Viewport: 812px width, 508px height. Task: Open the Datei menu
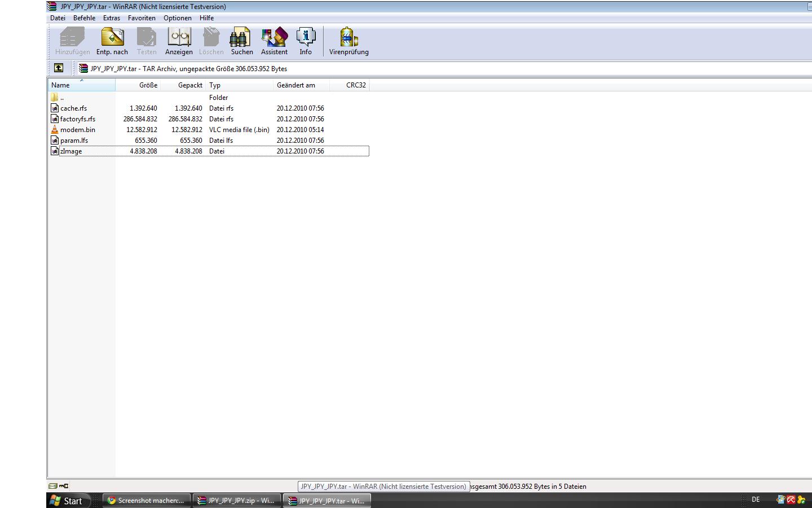pos(58,18)
